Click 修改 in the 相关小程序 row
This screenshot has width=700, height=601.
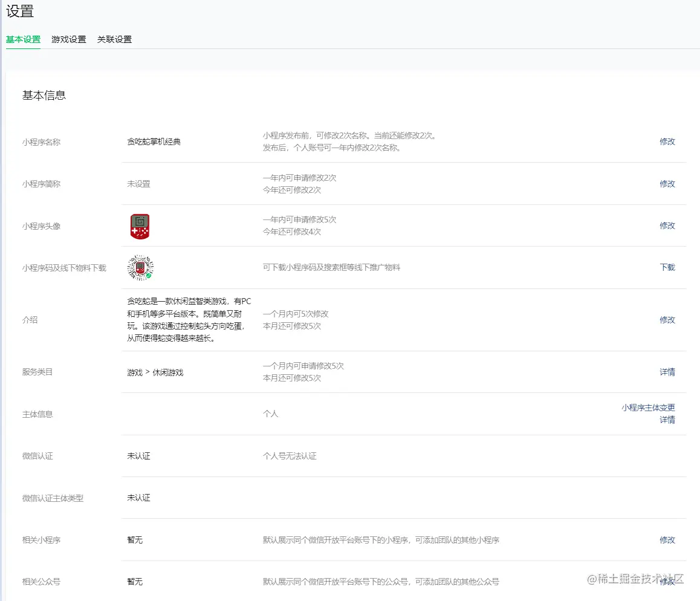(x=667, y=540)
